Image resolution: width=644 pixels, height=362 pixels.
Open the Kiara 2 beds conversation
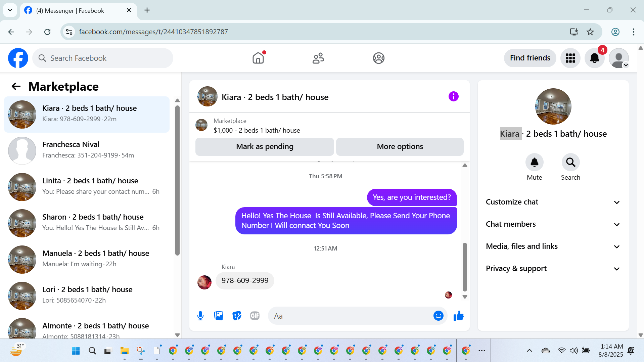pos(87,115)
